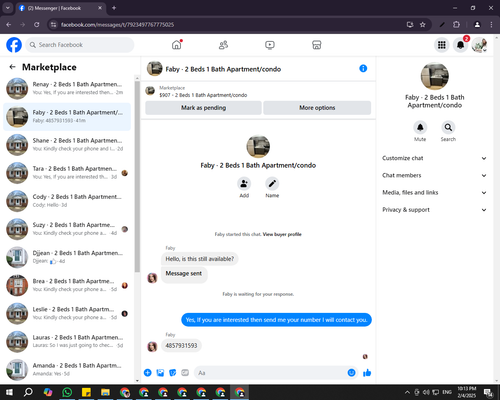Open Windows Start menu
This screenshot has width=500, height=400.
point(9,392)
